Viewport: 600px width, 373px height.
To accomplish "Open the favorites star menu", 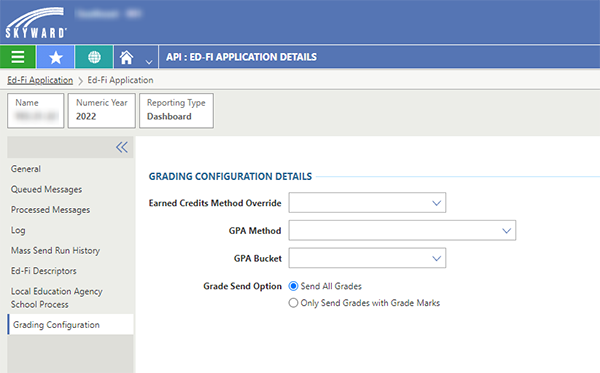I will pyautogui.click(x=55, y=57).
